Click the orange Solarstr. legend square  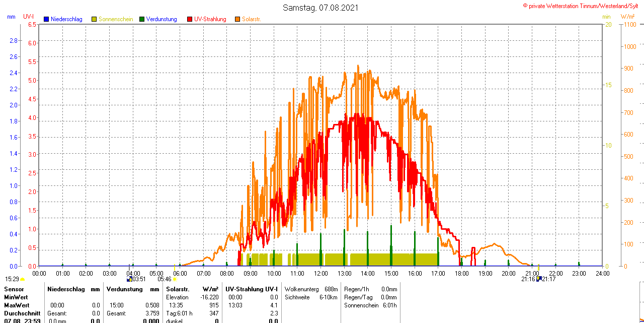coord(237,19)
